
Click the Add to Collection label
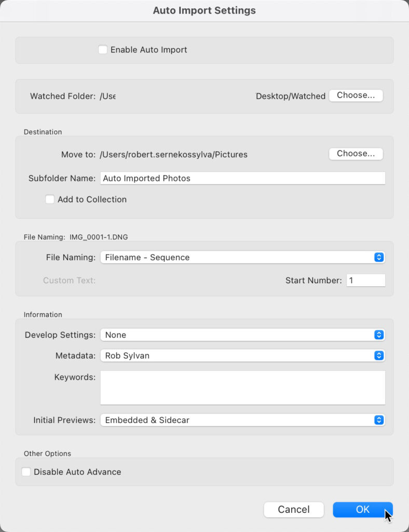(x=92, y=199)
